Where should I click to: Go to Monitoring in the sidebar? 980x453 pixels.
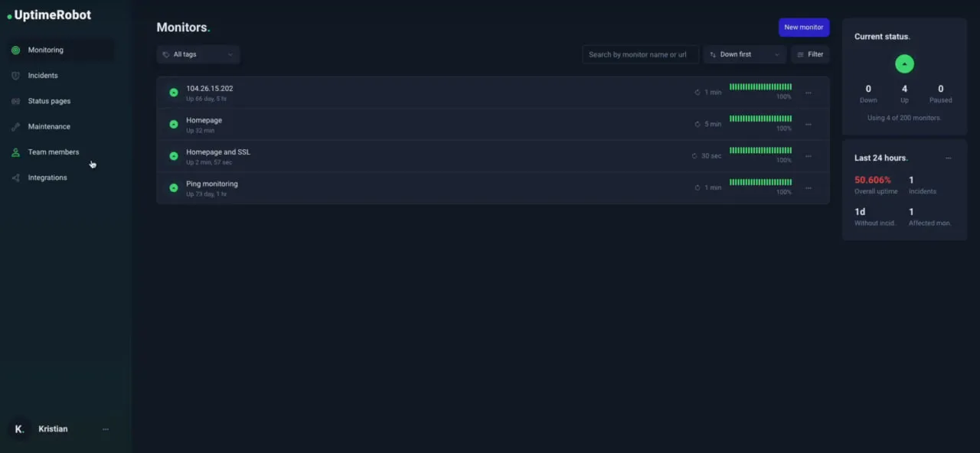(x=46, y=51)
